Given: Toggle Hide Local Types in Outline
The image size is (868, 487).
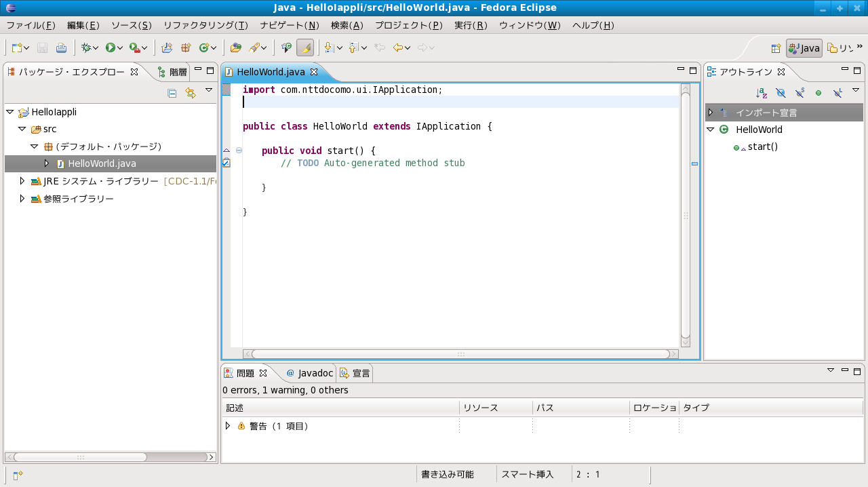Looking at the screenshot, I should (837, 92).
